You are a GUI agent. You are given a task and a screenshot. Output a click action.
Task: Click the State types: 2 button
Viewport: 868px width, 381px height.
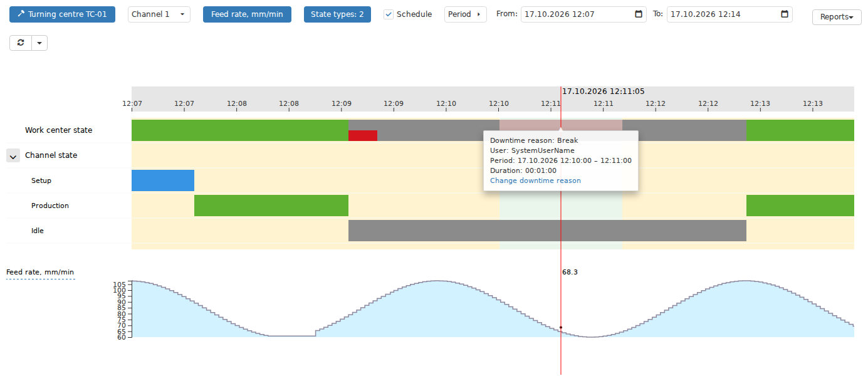[337, 14]
